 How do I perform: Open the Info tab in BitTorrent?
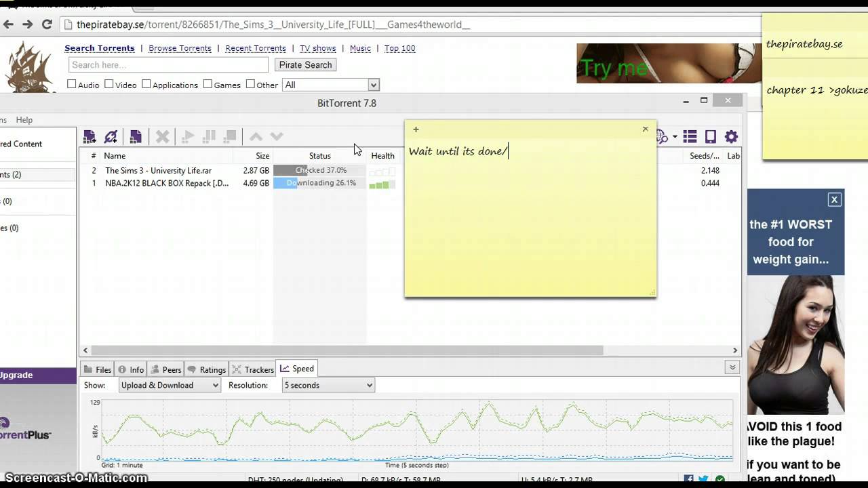click(131, 369)
